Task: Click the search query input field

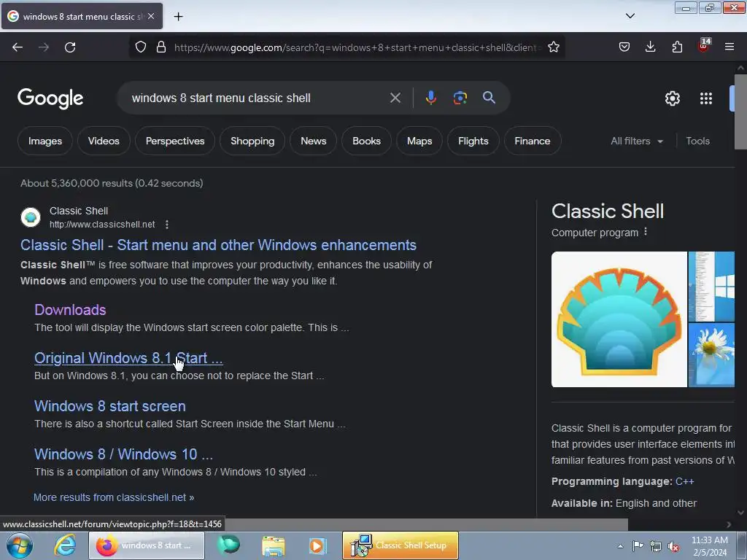Action: pos(258,98)
